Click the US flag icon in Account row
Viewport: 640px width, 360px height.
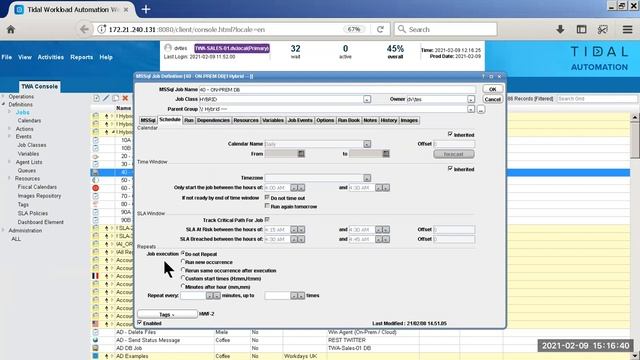95,324
